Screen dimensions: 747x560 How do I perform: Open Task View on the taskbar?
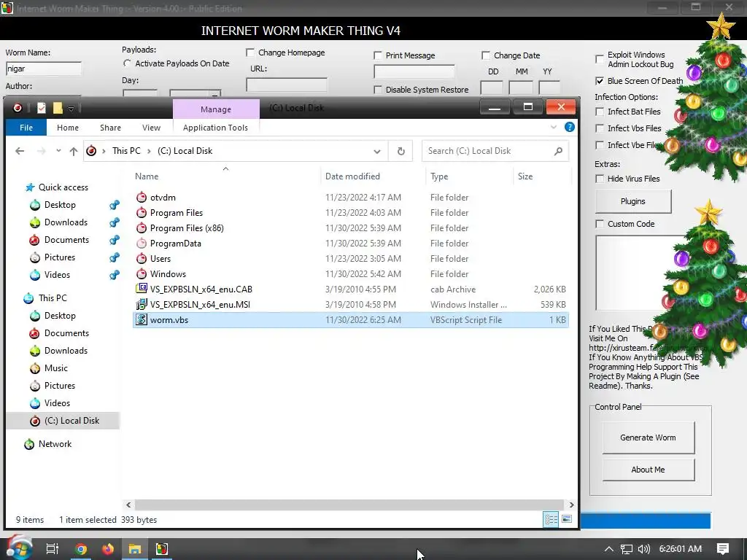(53, 549)
